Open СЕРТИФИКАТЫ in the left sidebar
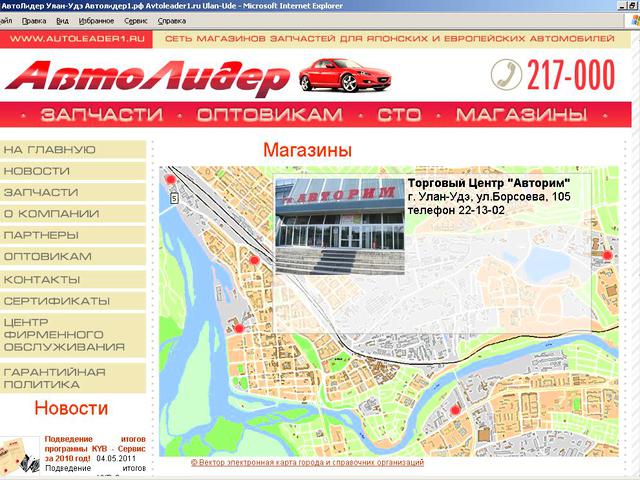Image resolution: width=640 pixels, height=480 pixels. pos(57,300)
